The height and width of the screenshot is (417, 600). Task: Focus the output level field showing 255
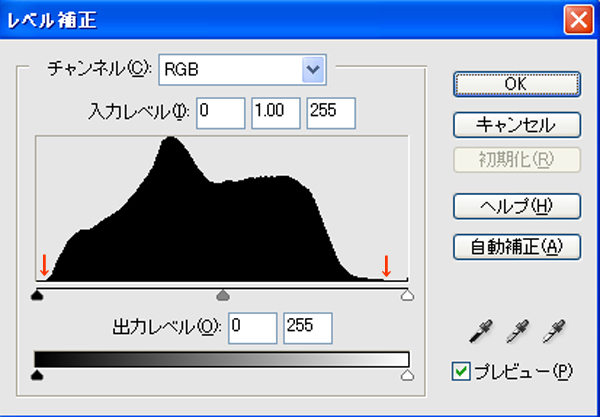pos(308,328)
